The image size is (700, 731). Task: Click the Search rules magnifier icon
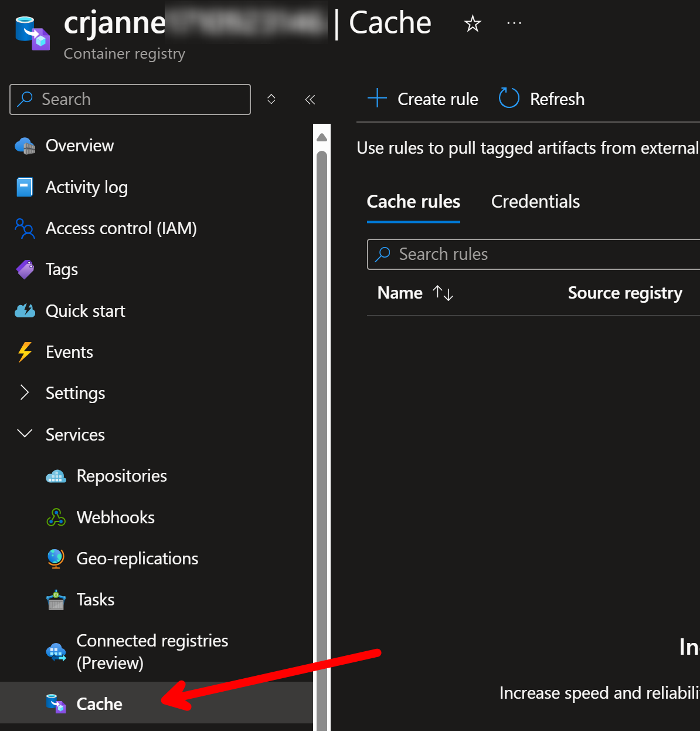[383, 254]
